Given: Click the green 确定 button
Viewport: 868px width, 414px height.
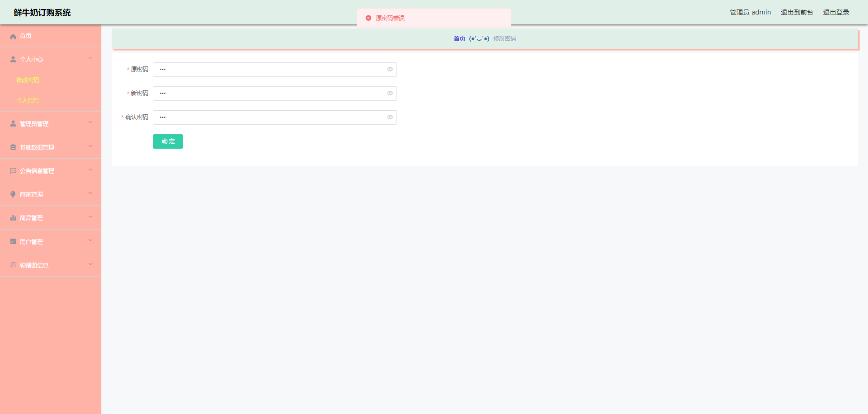Looking at the screenshot, I should pyautogui.click(x=168, y=141).
